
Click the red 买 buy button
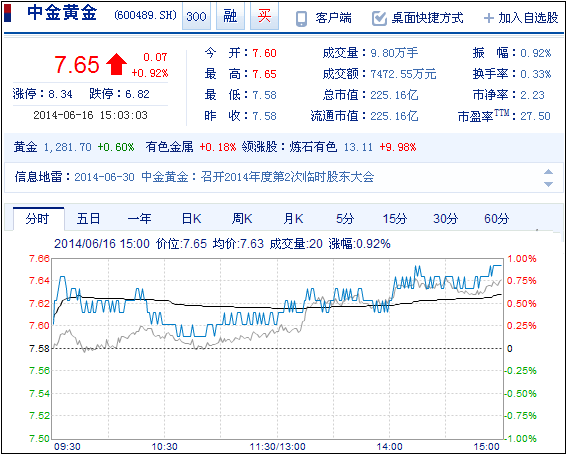(264, 16)
